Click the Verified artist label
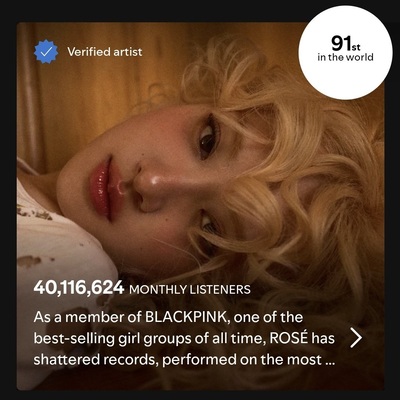The image size is (400, 400). pos(105,52)
